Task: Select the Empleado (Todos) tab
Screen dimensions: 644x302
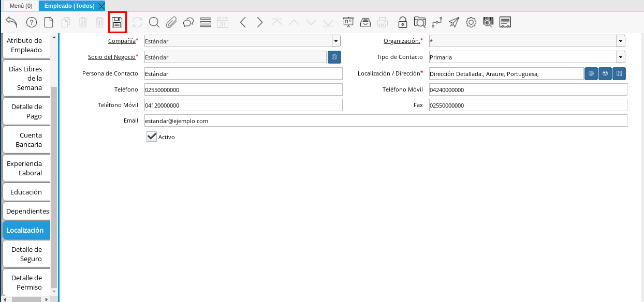Action: click(x=69, y=6)
